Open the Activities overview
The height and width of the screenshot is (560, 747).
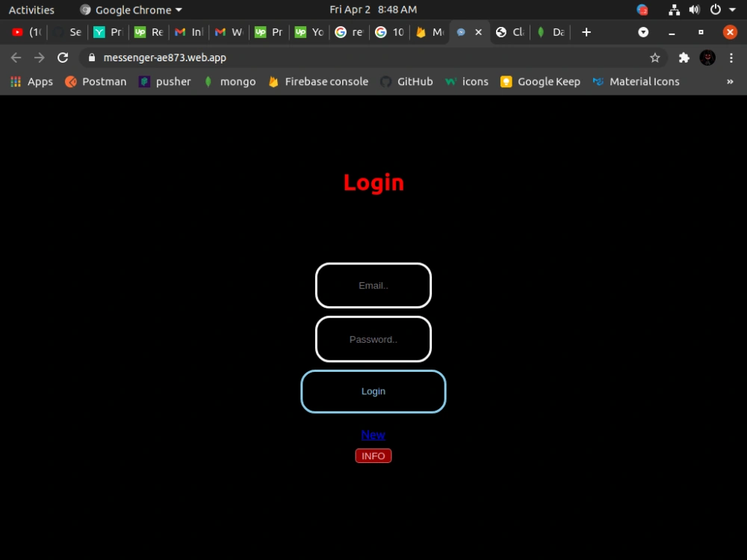(x=31, y=10)
